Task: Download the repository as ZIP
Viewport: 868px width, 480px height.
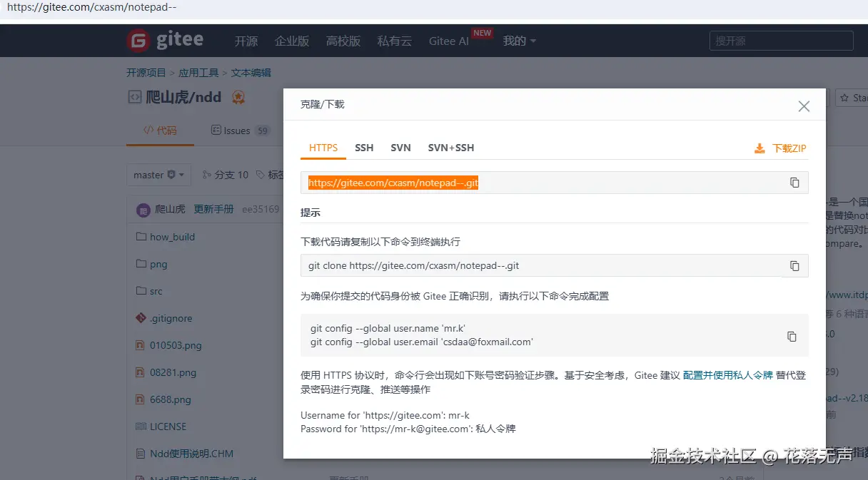Action: pyautogui.click(x=780, y=148)
